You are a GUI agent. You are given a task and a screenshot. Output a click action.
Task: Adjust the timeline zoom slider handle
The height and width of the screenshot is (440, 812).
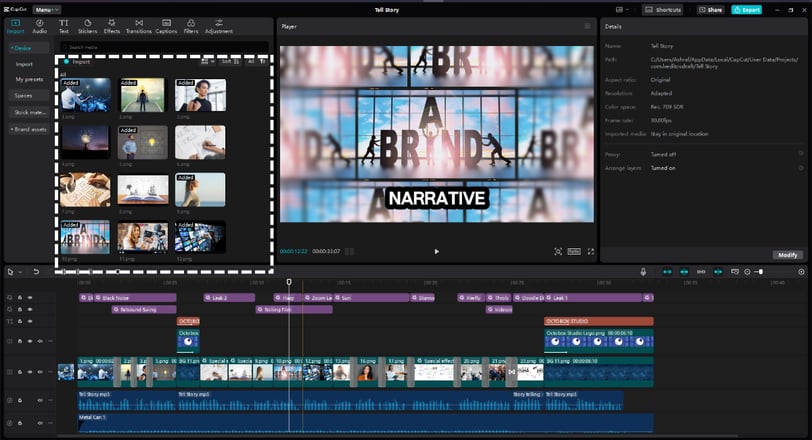point(760,271)
